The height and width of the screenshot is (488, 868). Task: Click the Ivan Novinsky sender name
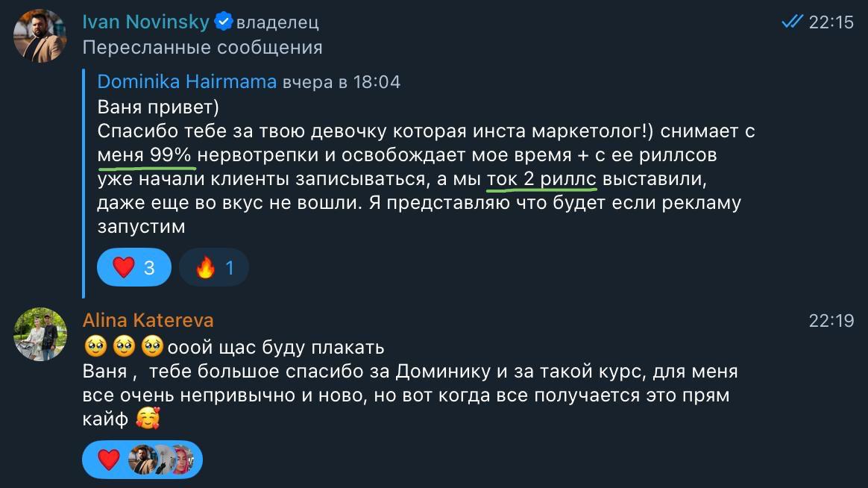click(145, 22)
